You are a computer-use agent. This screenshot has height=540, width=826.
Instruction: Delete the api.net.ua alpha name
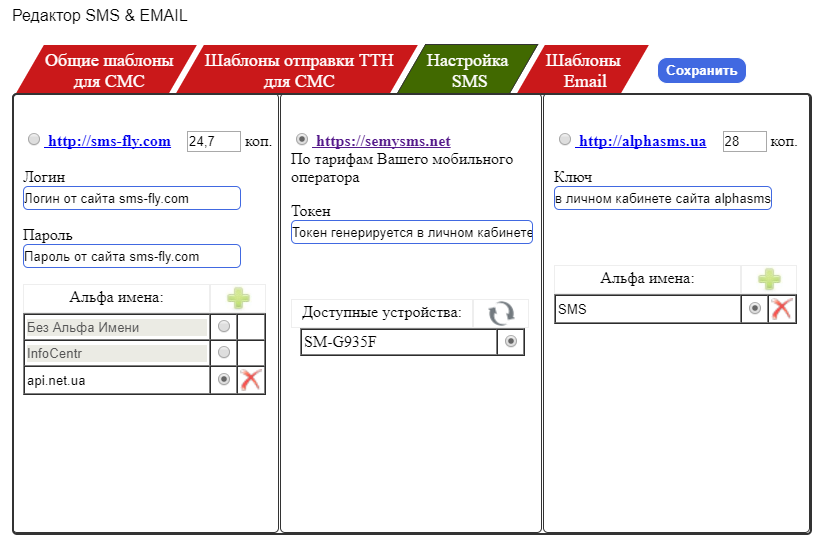point(251,380)
